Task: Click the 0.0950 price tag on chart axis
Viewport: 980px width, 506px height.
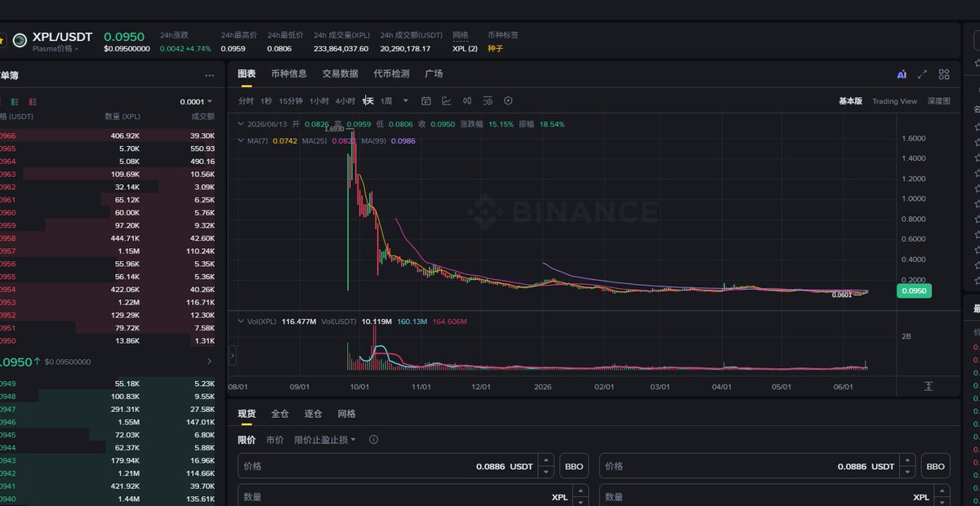Action: pos(914,291)
